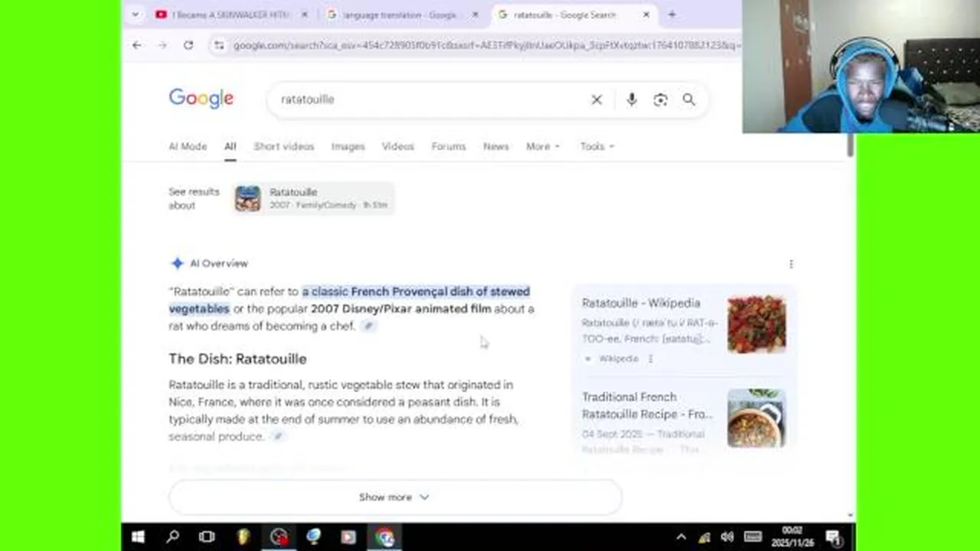
Task: Open the Videos results tab
Action: (397, 146)
